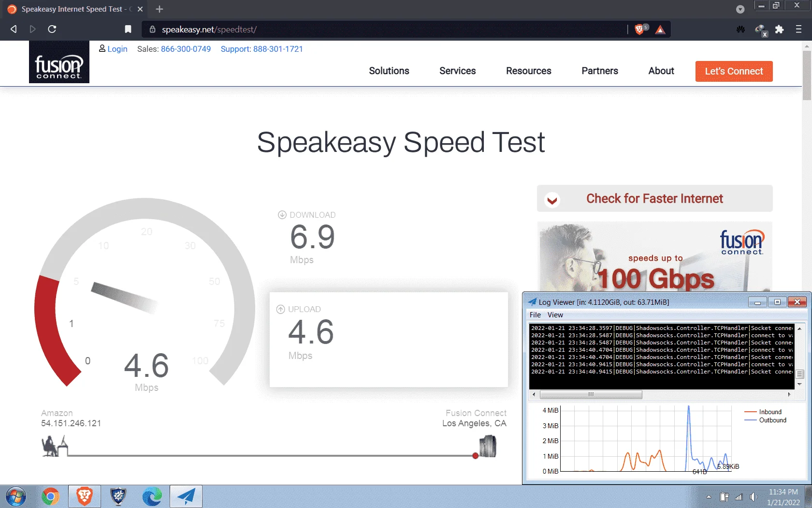Viewport: 812px width, 508px height.
Task: Click the volume speaker tray icon
Action: tap(754, 497)
